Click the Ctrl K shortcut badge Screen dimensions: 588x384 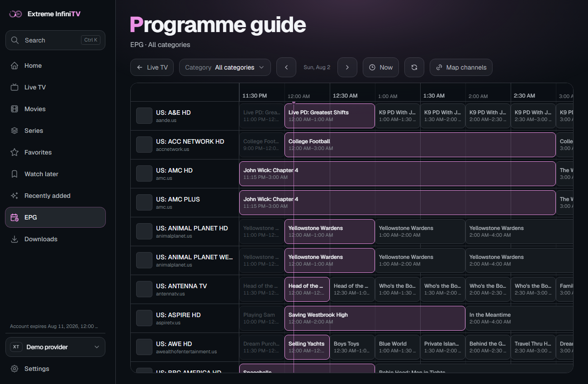(x=90, y=40)
